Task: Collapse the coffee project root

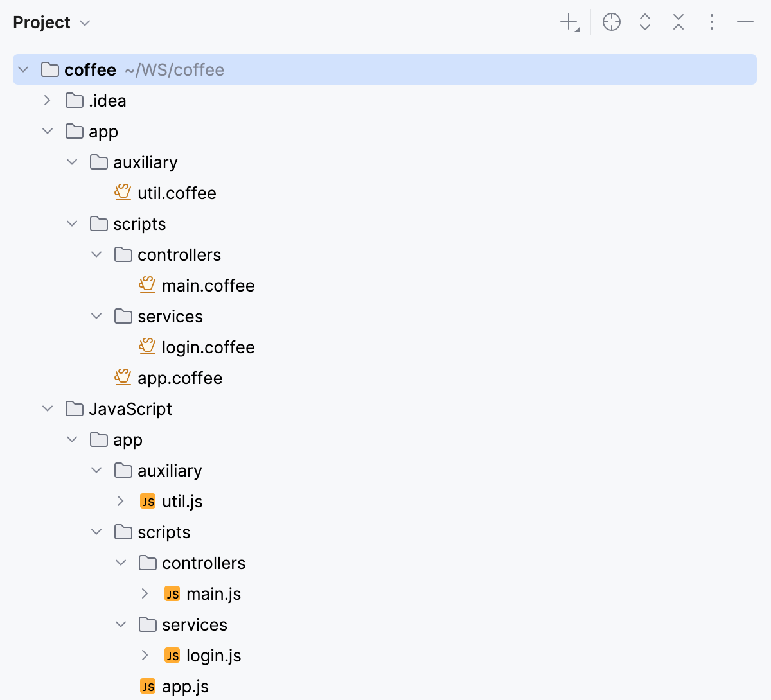Action: pos(24,69)
